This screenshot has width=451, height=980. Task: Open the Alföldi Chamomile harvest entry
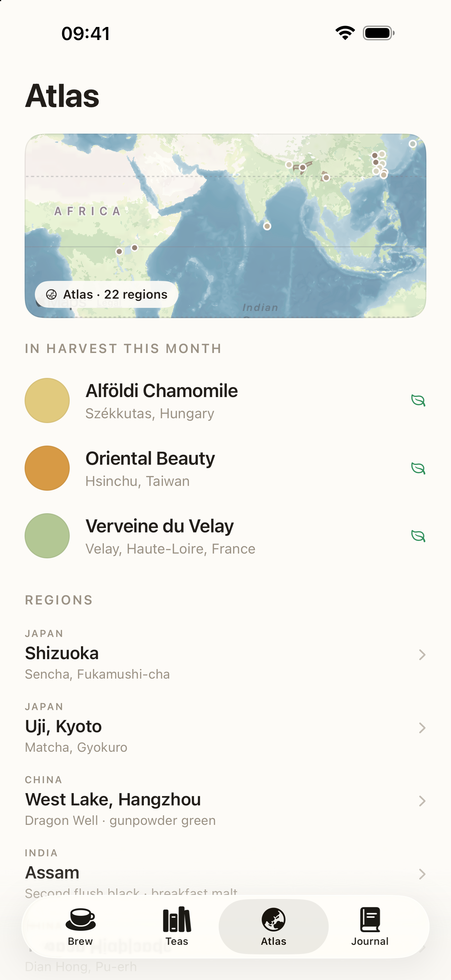tap(225, 400)
